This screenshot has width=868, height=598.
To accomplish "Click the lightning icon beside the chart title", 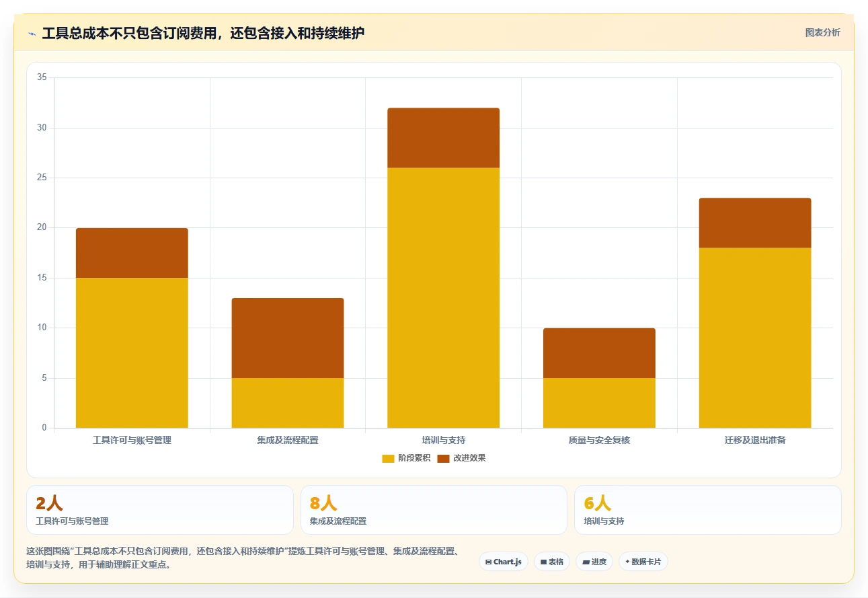I will pos(32,33).
